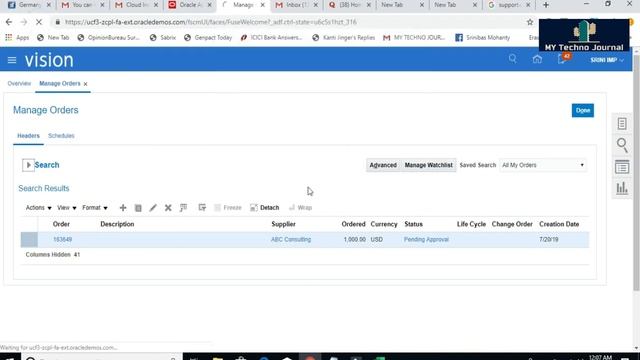The width and height of the screenshot is (640, 360).
Task: Open the SRINI IMP user menu
Action: 607,60
